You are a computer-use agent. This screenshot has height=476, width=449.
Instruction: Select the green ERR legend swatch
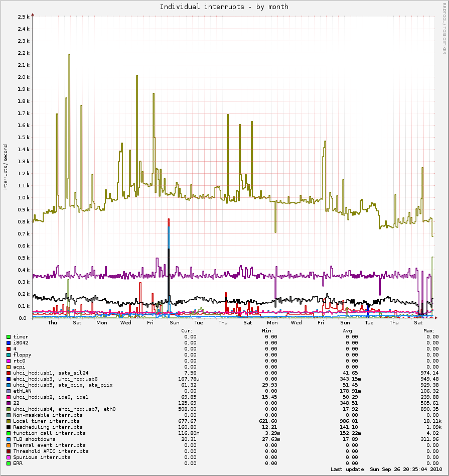tap(9, 463)
